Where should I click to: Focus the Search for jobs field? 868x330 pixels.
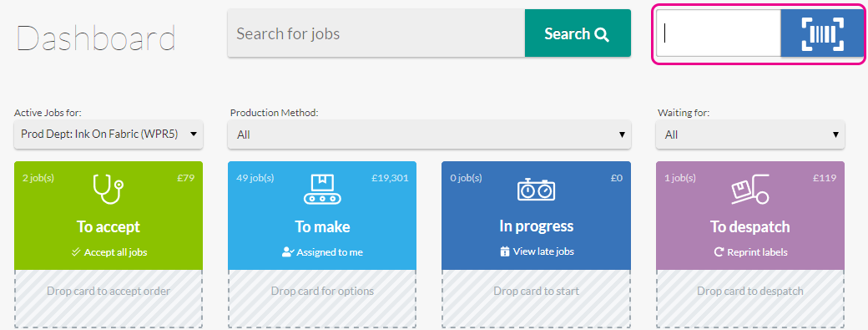376,33
